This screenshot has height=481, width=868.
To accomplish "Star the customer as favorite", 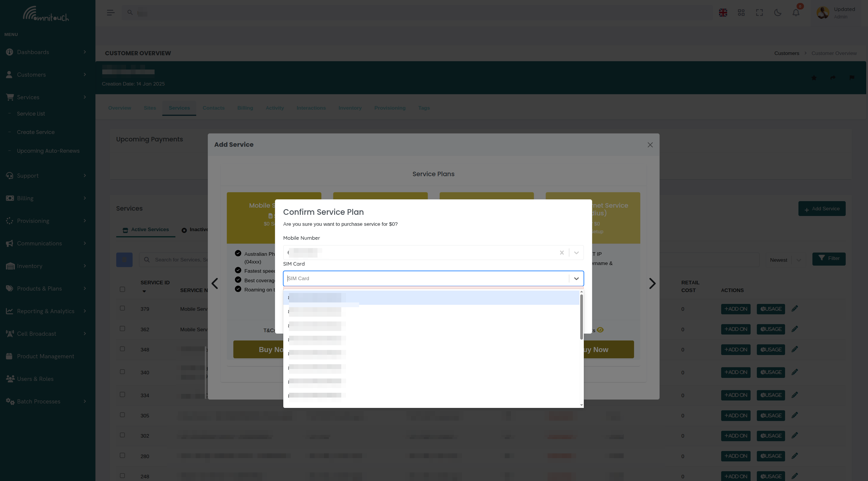I will tap(814, 78).
